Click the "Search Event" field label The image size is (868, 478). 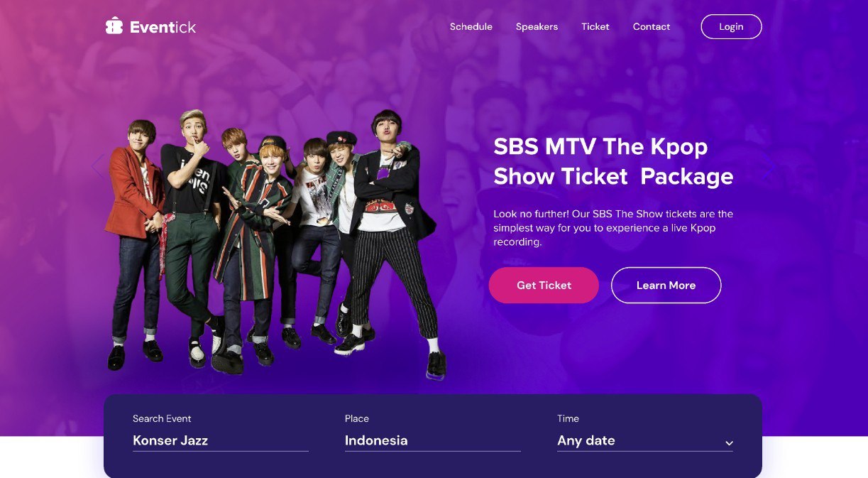click(x=162, y=418)
